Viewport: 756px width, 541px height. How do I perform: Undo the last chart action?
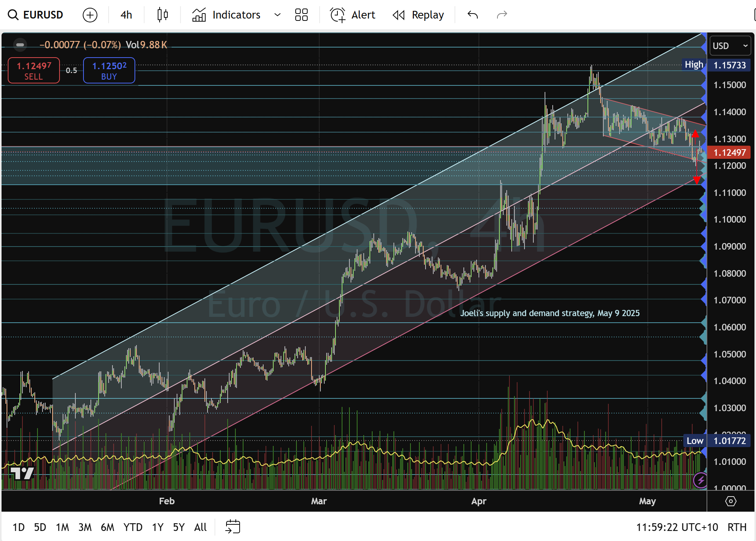pyautogui.click(x=473, y=15)
